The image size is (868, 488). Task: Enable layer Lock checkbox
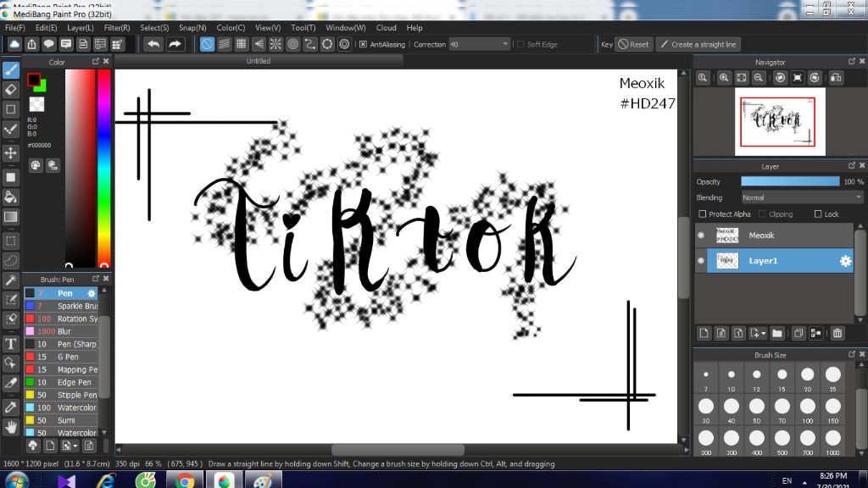point(818,214)
